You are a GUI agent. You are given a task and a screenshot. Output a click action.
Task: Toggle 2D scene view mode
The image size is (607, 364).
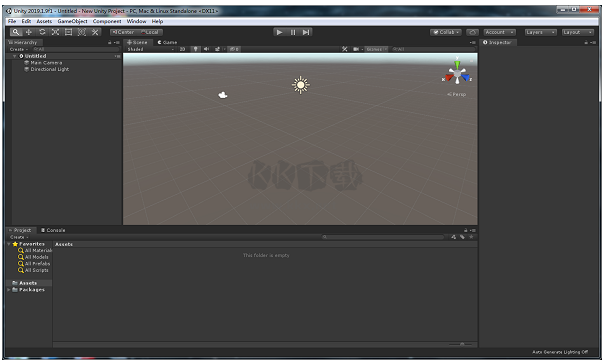[182, 49]
